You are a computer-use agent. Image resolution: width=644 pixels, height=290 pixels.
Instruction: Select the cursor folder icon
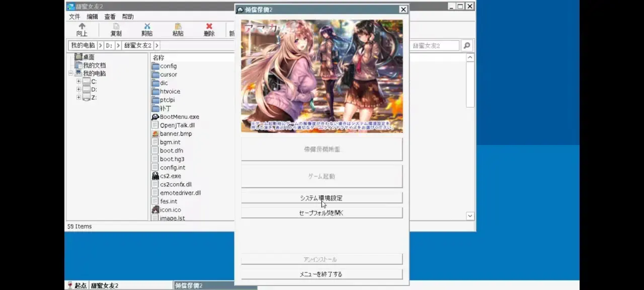click(x=155, y=75)
